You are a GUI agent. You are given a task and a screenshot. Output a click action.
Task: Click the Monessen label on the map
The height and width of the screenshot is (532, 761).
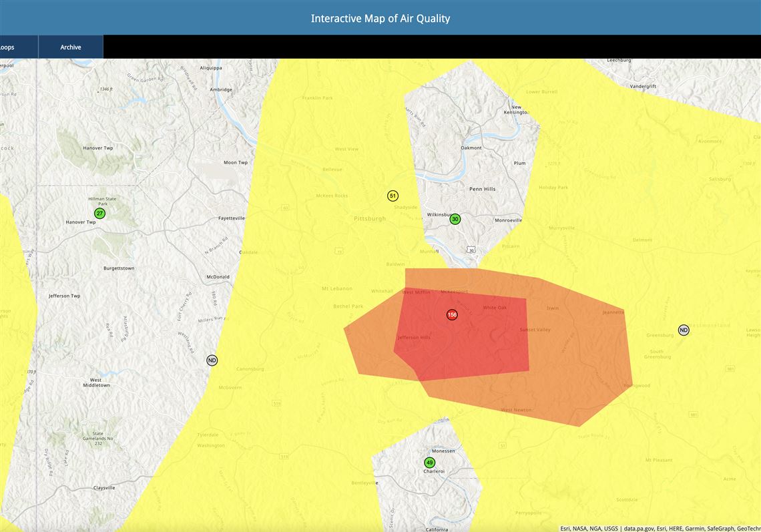click(442, 451)
